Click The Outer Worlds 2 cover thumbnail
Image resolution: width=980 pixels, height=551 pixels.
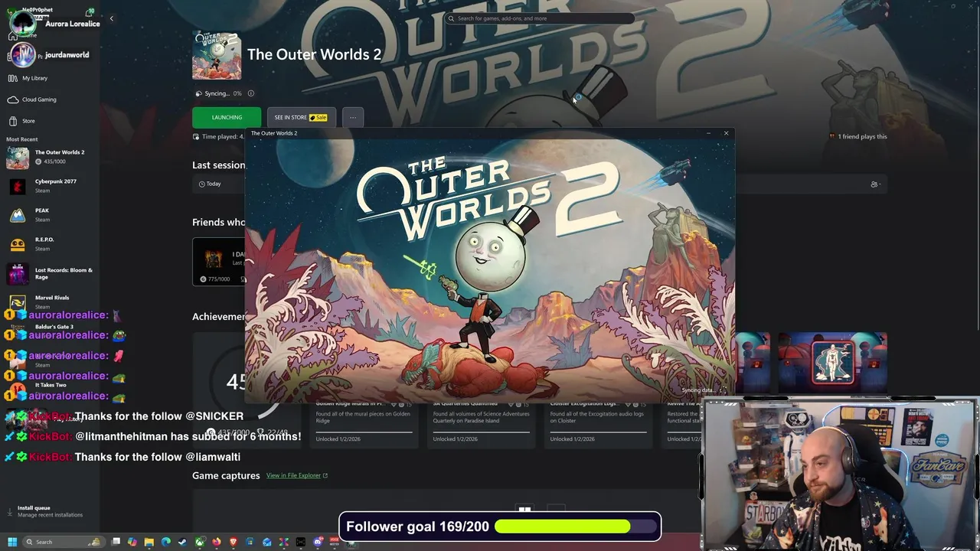point(217,55)
